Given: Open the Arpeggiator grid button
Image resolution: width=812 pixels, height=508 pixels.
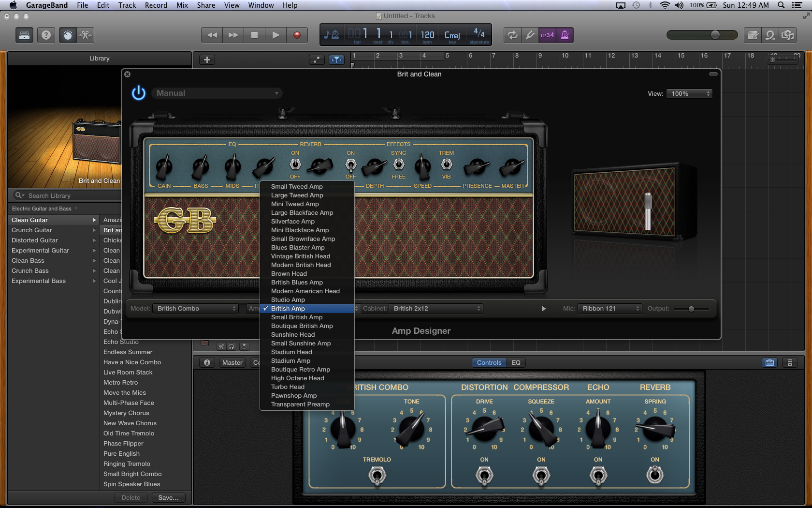Looking at the screenshot, I should coord(790,362).
